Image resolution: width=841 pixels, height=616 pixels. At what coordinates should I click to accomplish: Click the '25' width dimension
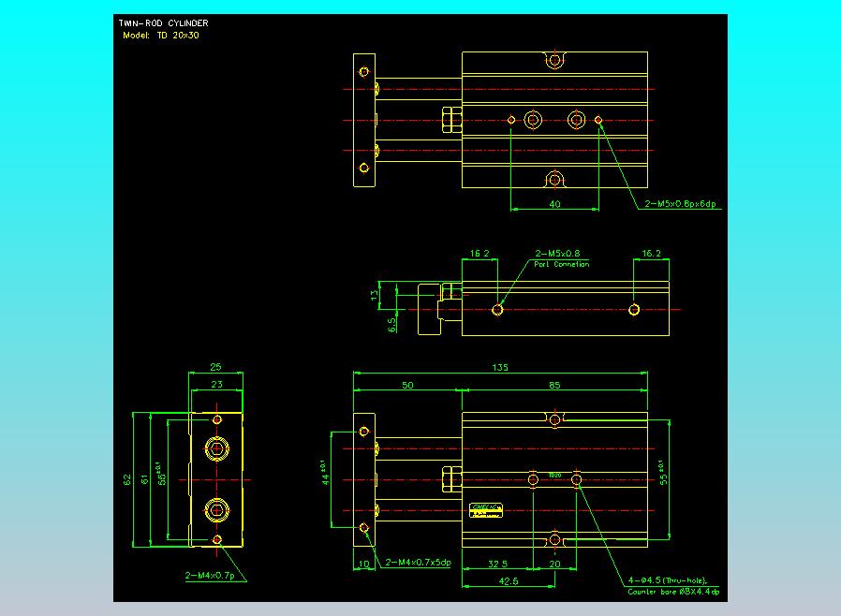(x=215, y=367)
